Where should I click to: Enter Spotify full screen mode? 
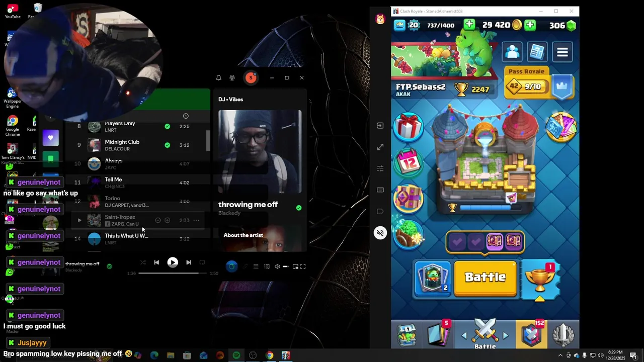303,266
